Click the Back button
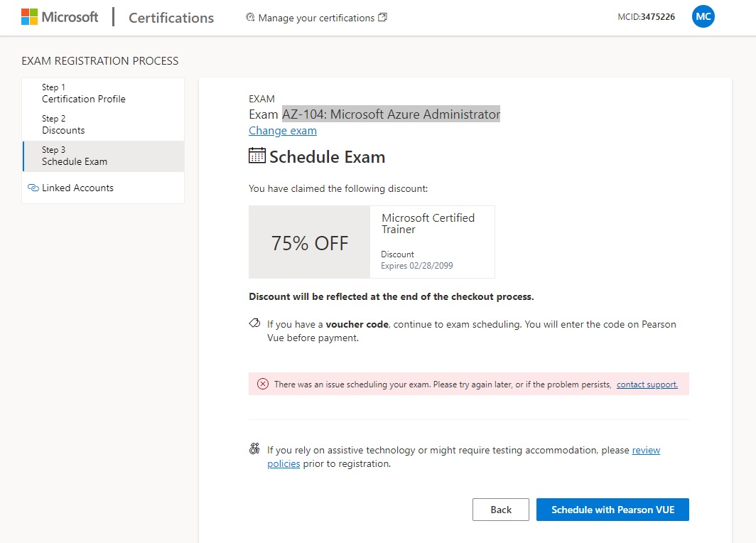Screen dimensions: 756x543 [x=500, y=510]
